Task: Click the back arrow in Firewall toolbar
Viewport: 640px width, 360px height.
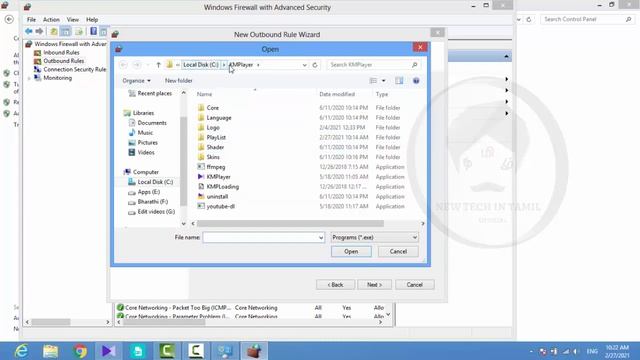Action: 29,31
